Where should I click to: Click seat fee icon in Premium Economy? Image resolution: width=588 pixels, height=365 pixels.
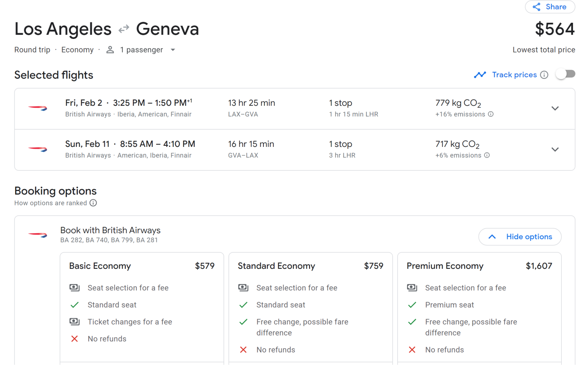click(412, 288)
